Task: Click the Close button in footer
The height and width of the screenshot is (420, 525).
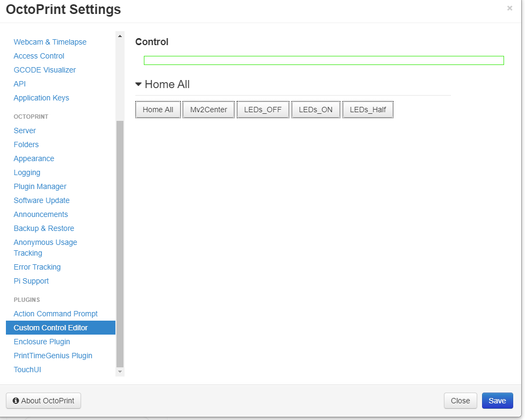Action: click(x=460, y=401)
